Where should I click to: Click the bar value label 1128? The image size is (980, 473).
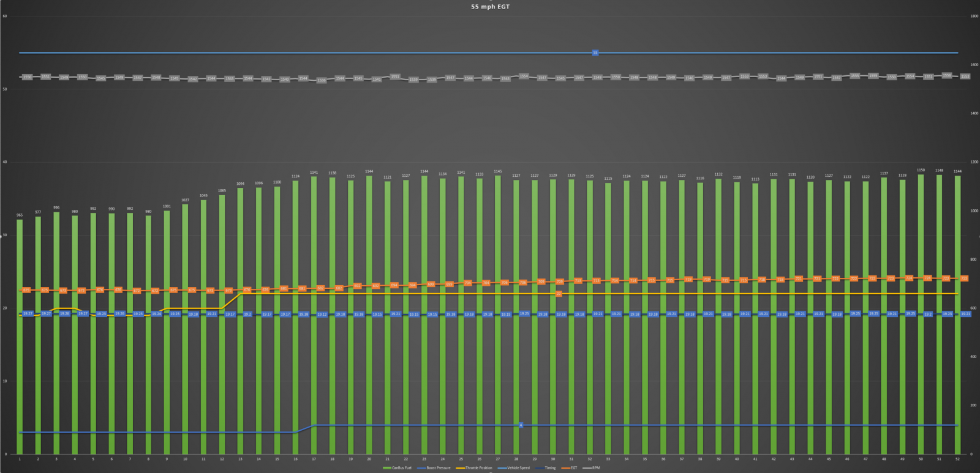[902, 176]
